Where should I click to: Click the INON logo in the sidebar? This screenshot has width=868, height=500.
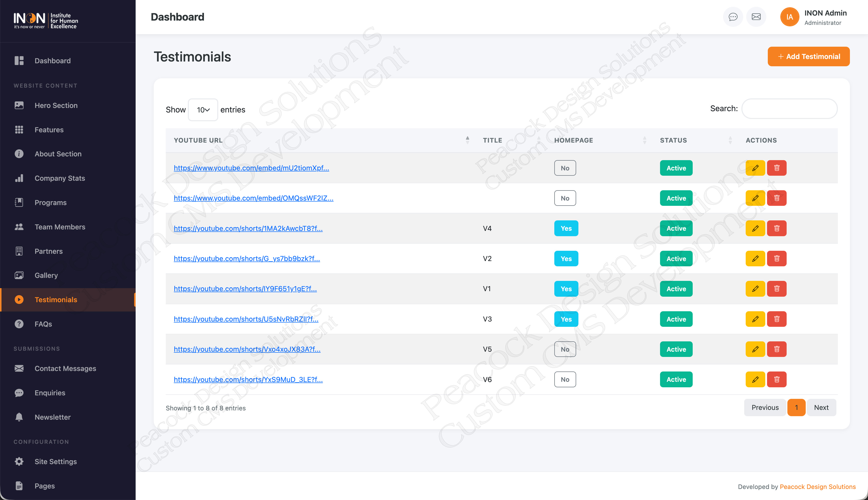(x=46, y=21)
